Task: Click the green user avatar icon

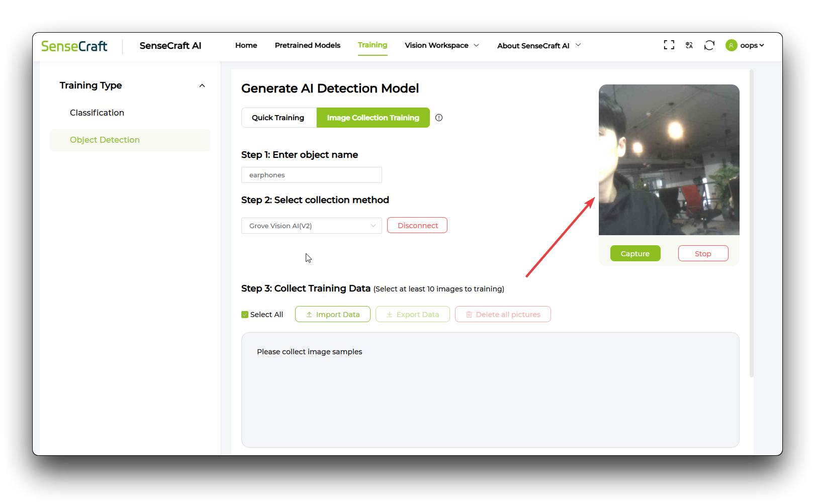Action: 731,45
